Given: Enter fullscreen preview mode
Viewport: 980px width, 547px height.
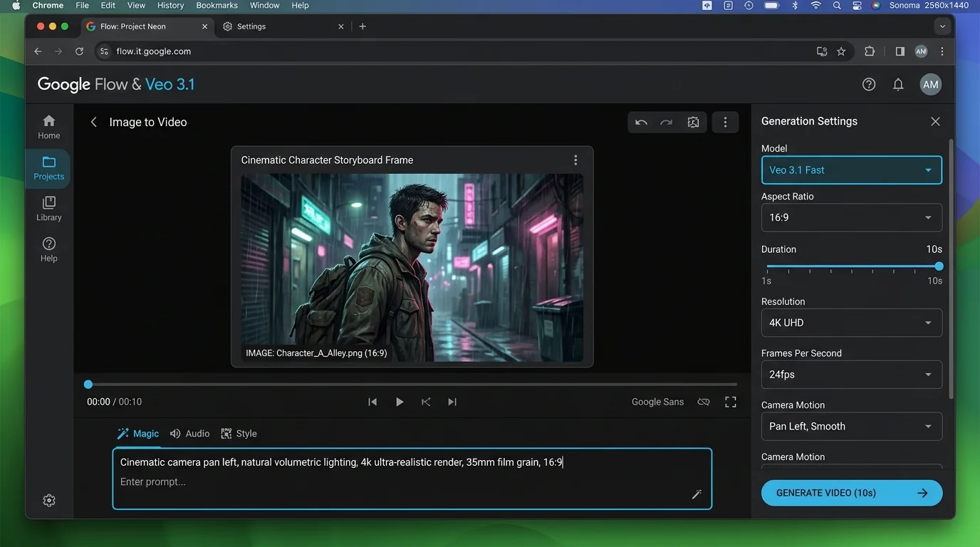Looking at the screenshot, I should pos(730,402).
